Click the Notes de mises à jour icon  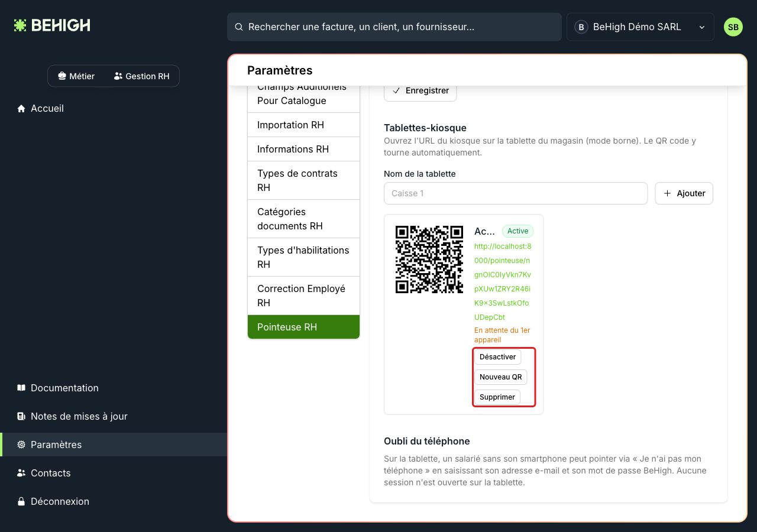pos(21,417)
